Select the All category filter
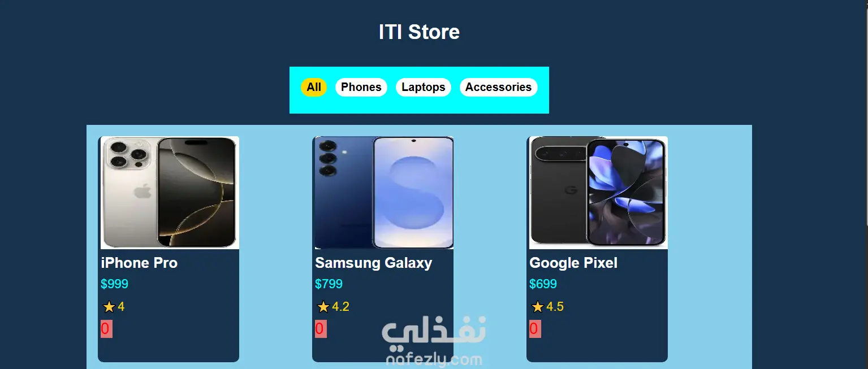 click(x=314, y=87)
